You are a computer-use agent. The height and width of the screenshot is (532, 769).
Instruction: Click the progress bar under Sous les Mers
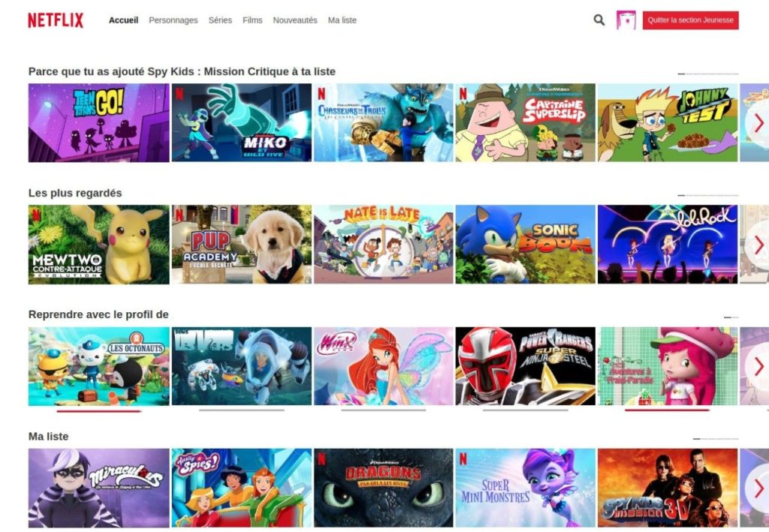242,410
